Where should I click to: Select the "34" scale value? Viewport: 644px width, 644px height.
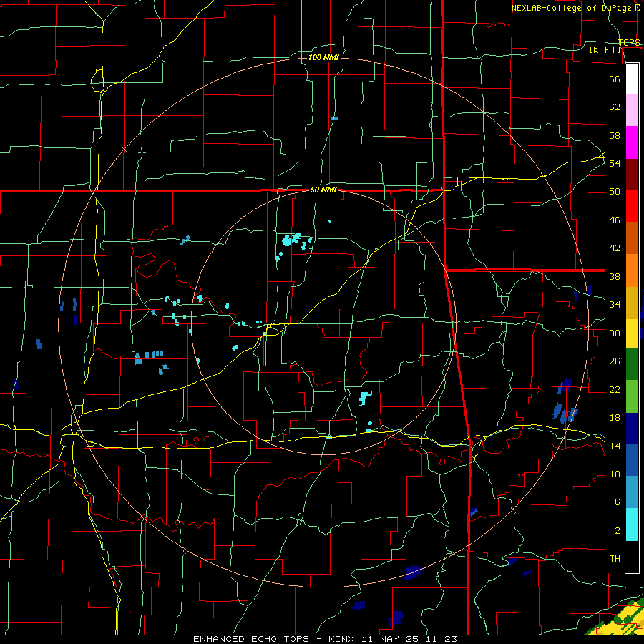(615, 305)
